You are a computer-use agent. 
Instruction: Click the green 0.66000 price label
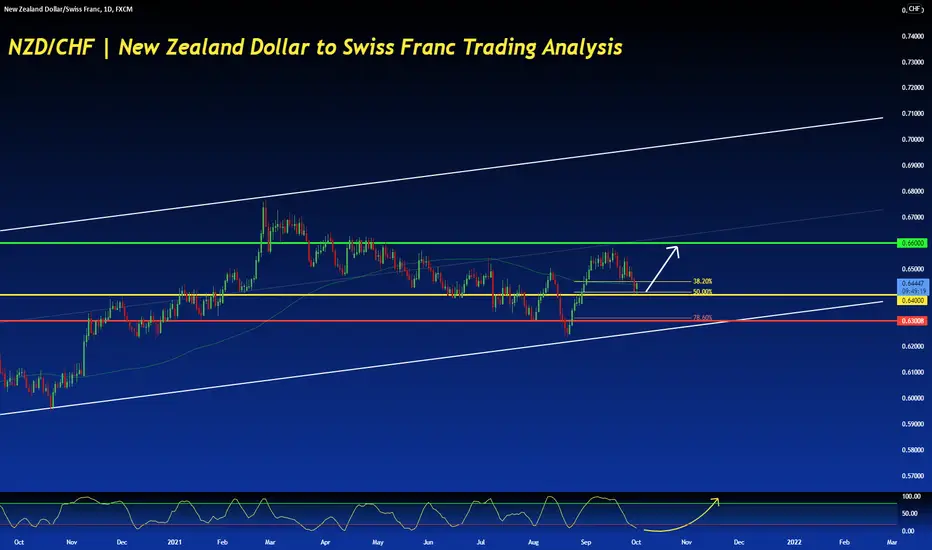(x=913, y=243)
